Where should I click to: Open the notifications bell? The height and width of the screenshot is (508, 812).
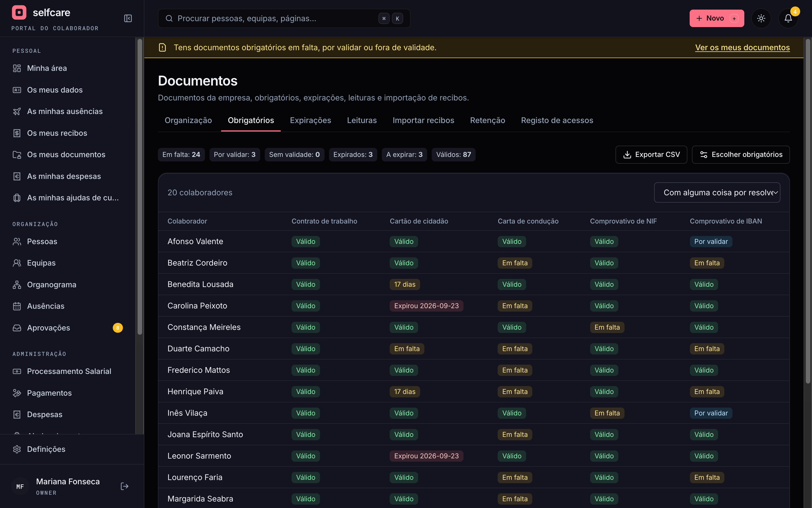[x=788, y=18]
